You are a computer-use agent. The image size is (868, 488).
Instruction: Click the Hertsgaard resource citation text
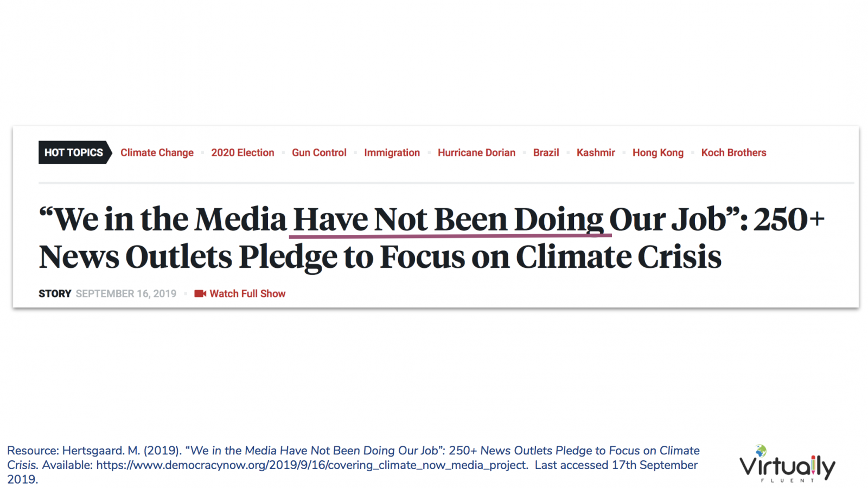[x=353, y=465]
